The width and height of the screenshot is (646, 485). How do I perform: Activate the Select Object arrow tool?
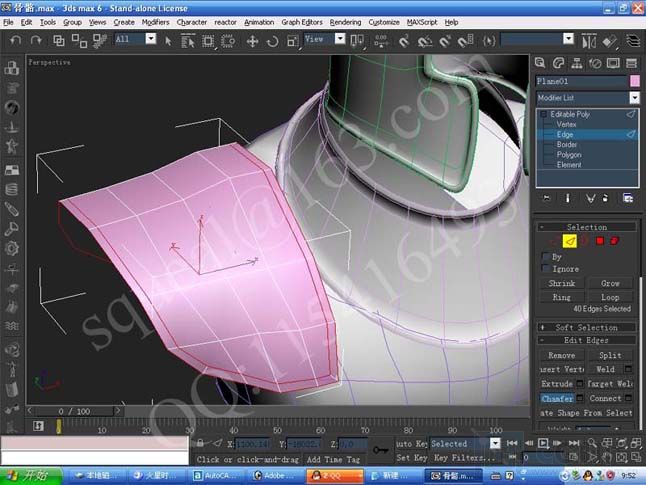point(168,41)
